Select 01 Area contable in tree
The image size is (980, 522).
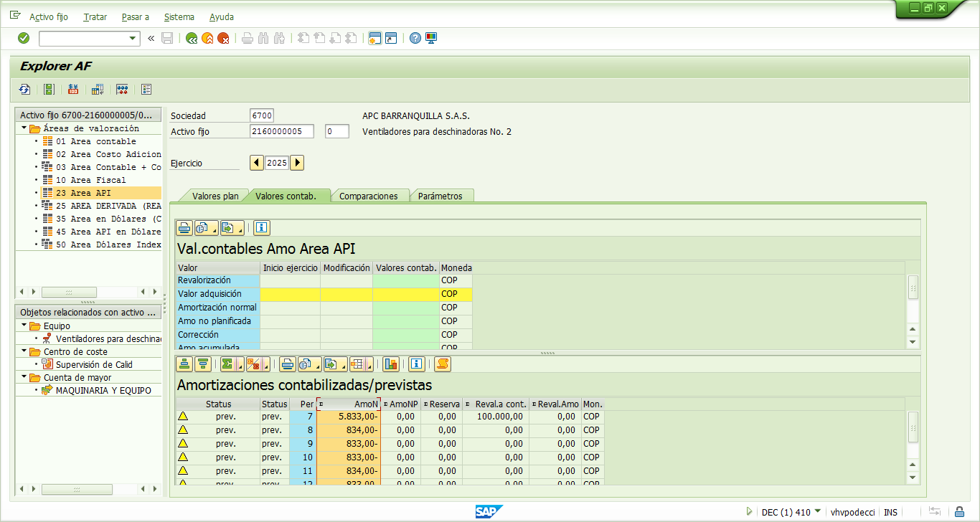95,141
